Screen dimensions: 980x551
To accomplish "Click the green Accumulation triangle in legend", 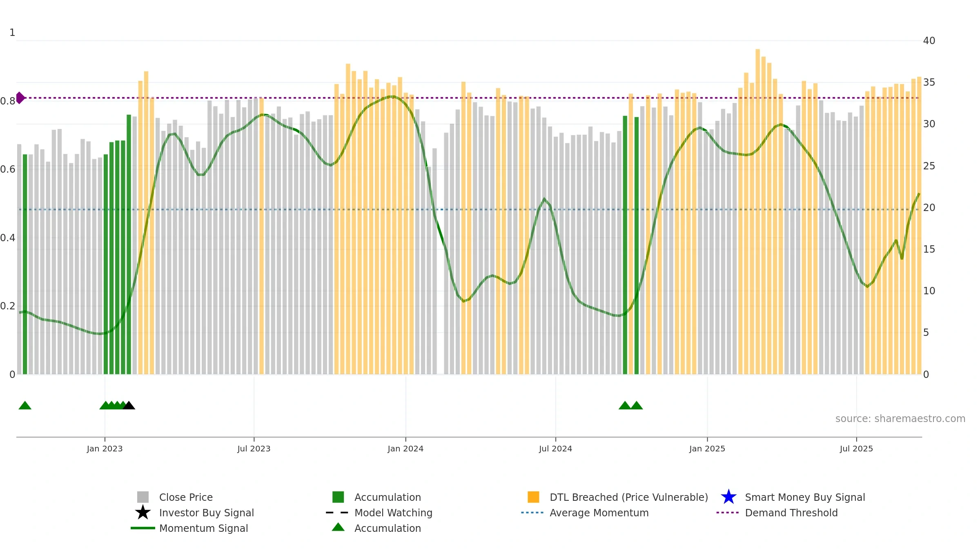I will click(x=338, y=527).
